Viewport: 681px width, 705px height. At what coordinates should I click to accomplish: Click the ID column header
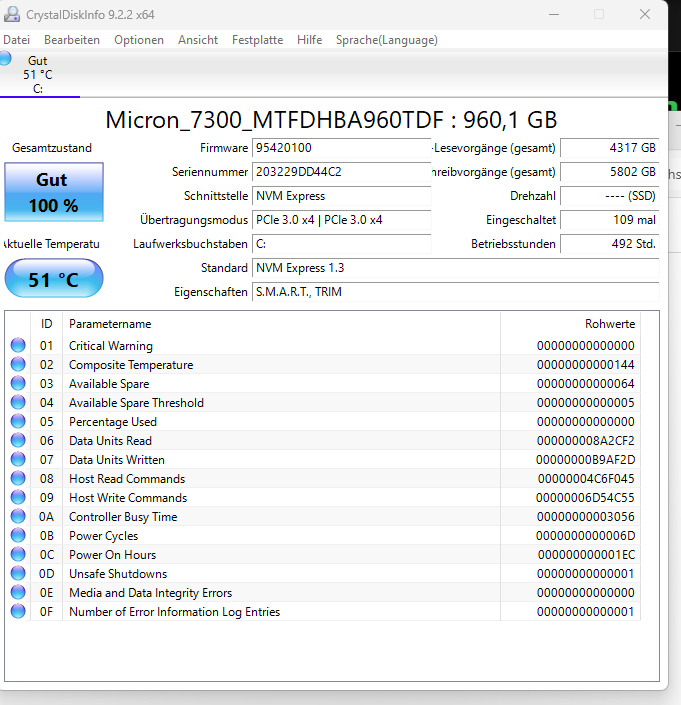pyautogui.click(x=47, y=324)
